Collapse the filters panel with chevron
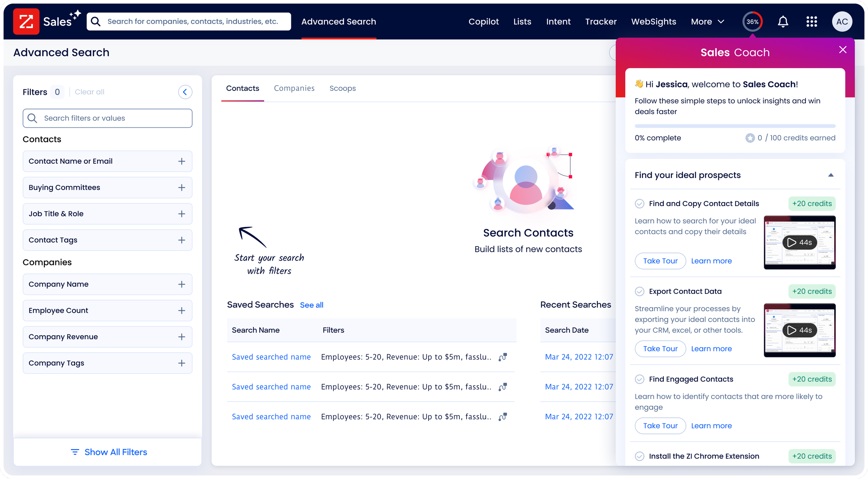 point(185,92)
